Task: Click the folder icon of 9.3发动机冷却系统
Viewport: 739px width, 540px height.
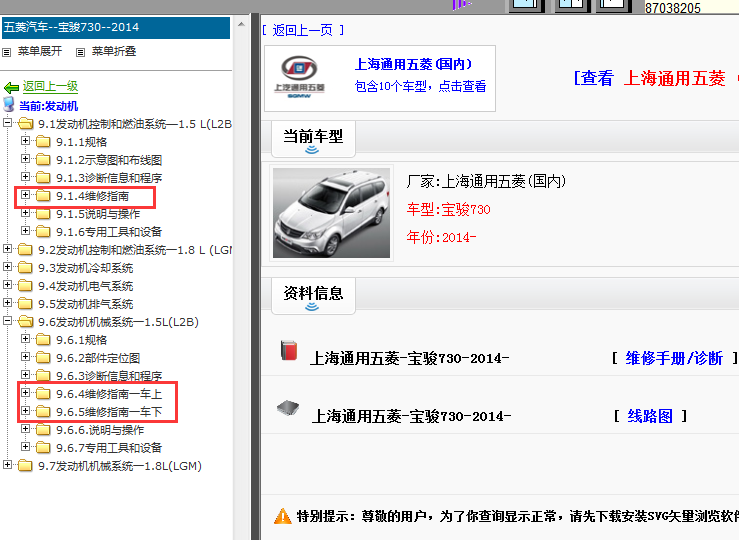Action: point(25,267)
